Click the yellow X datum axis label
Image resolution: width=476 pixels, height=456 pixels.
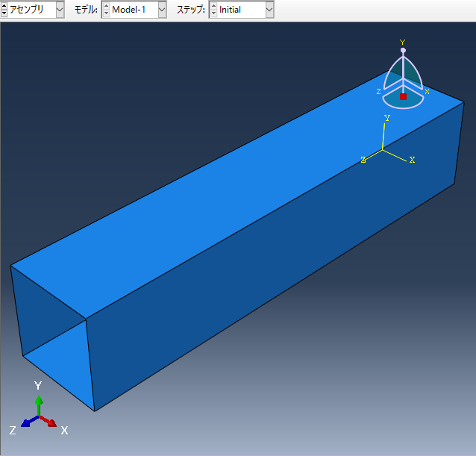(412, 160)
